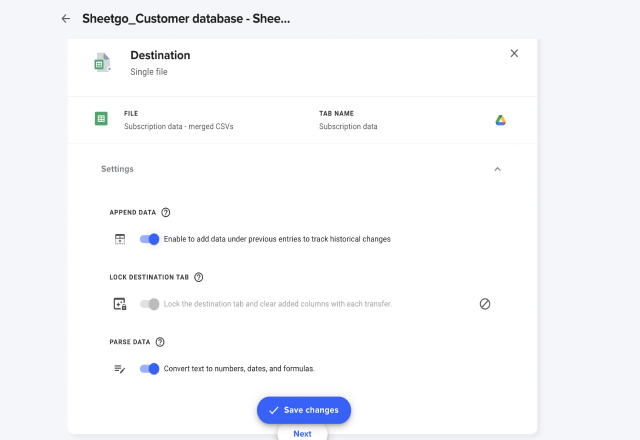The height and width of the screenshot is (440, 640).
Task: Click the green Google Sheets file icon
Action: (x=101, y=119)
